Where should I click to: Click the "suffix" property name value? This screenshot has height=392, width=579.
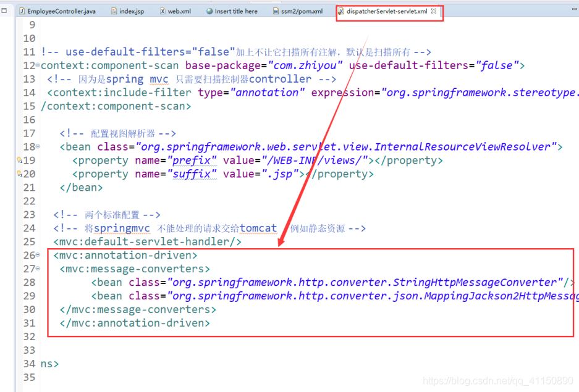tap(192, 174)
